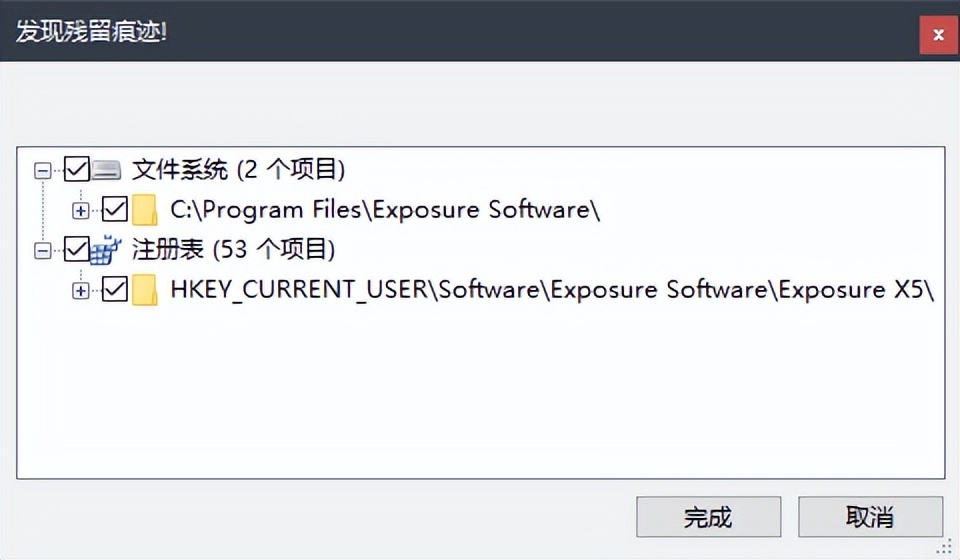
Task: Select the HKEY_CURRENT_USER\Software\Exposure Software path
Action: click(552, 290)
